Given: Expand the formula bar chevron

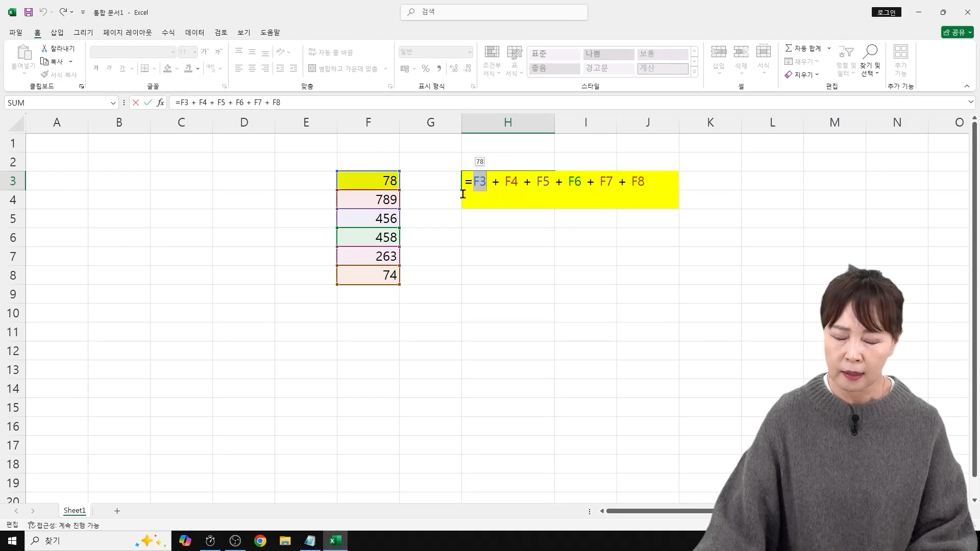Looking at the screenshot, I should (x=970, y=102).
